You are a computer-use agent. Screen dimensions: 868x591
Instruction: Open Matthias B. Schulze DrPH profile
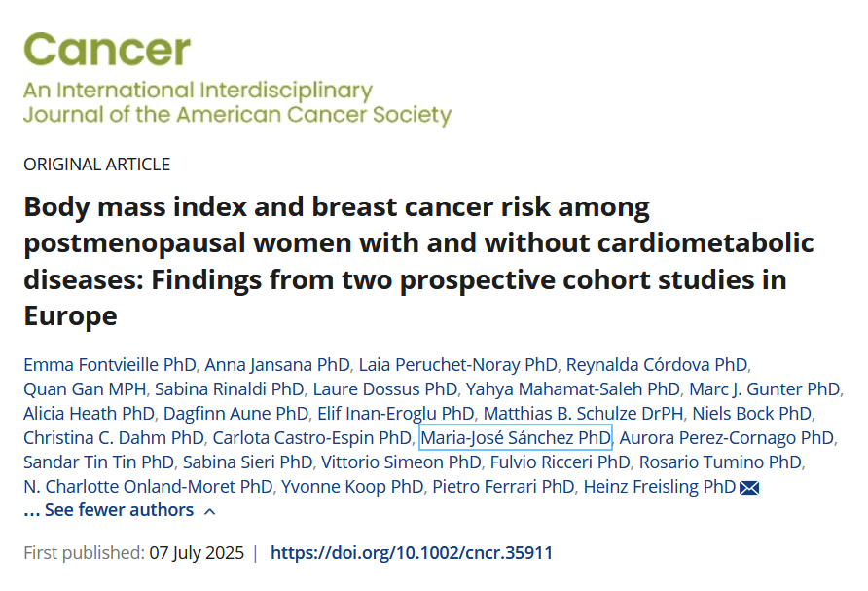coord(584,414)
